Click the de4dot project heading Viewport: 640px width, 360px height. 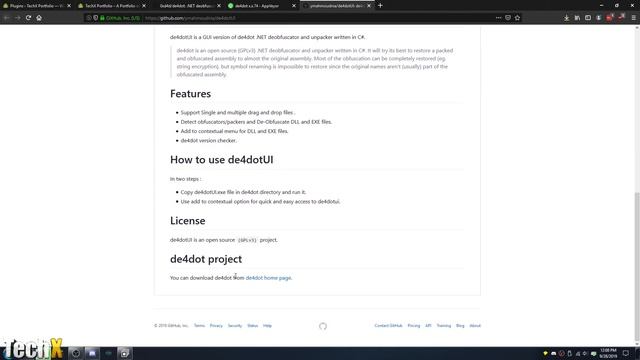click(206, 259)
